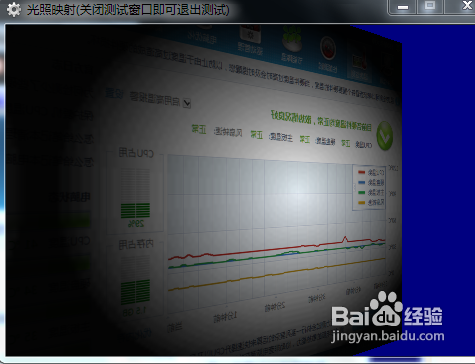The image size is (475, 364).
Task: Click the gear icon in the title bar
Action: click(x=14, y=10)
